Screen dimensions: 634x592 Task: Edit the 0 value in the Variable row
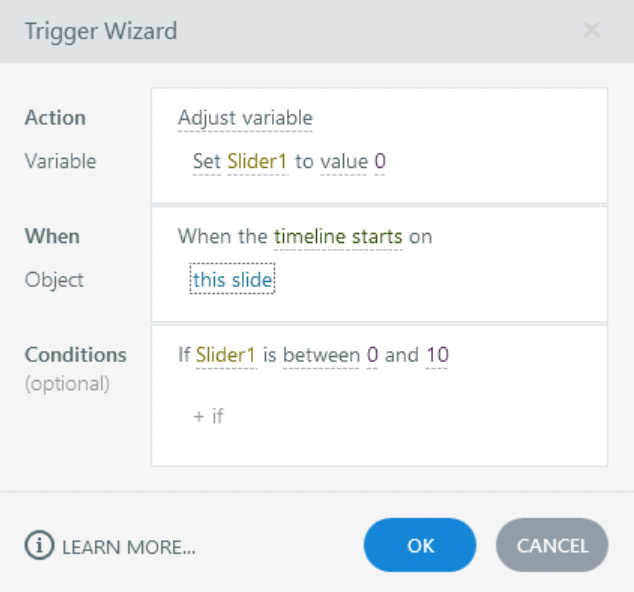coord(380,161)
